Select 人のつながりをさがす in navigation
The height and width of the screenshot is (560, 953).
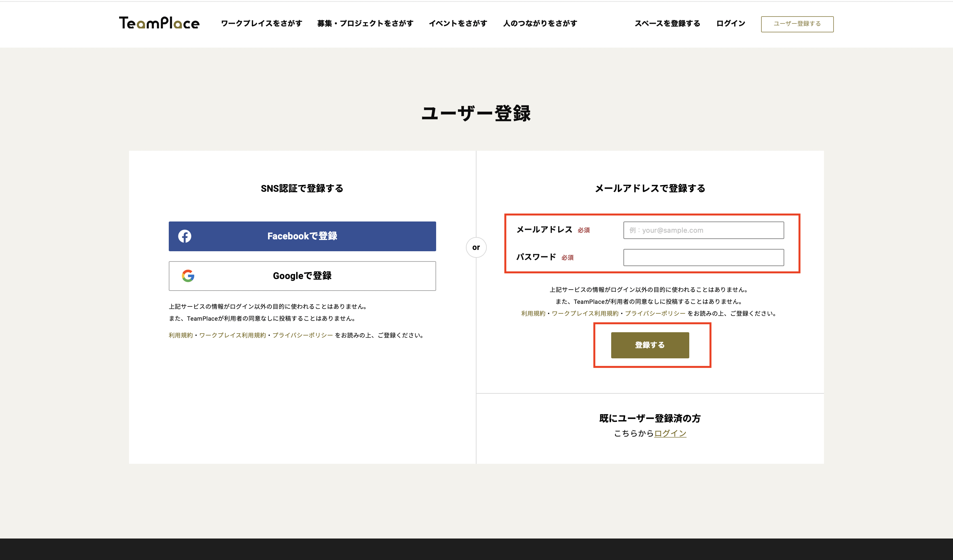point(540,23)
